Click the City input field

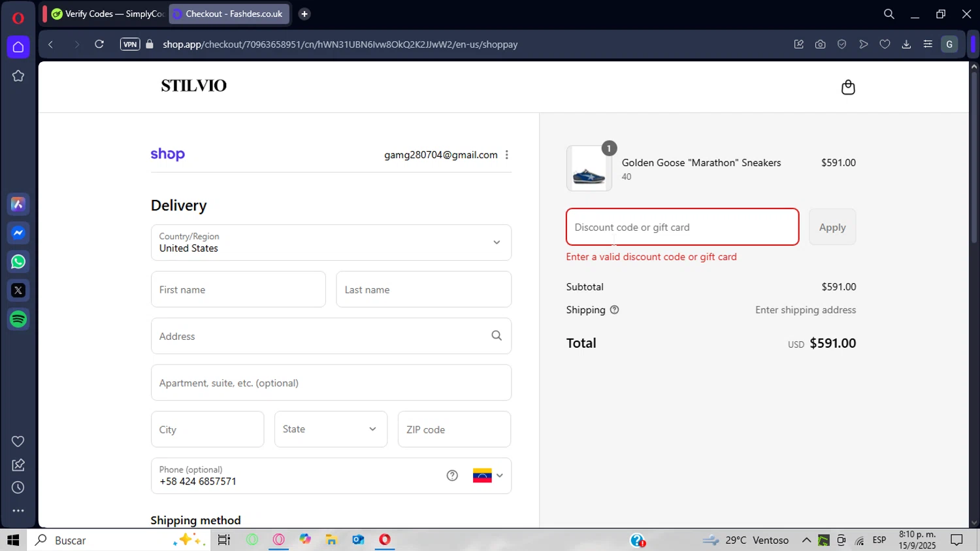[207, 429]
